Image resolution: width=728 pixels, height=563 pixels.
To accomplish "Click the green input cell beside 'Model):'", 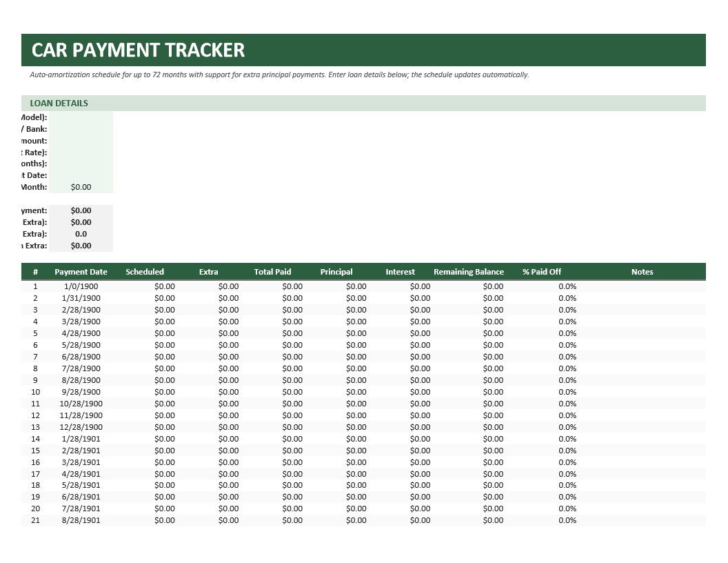I will coord(81,117).
